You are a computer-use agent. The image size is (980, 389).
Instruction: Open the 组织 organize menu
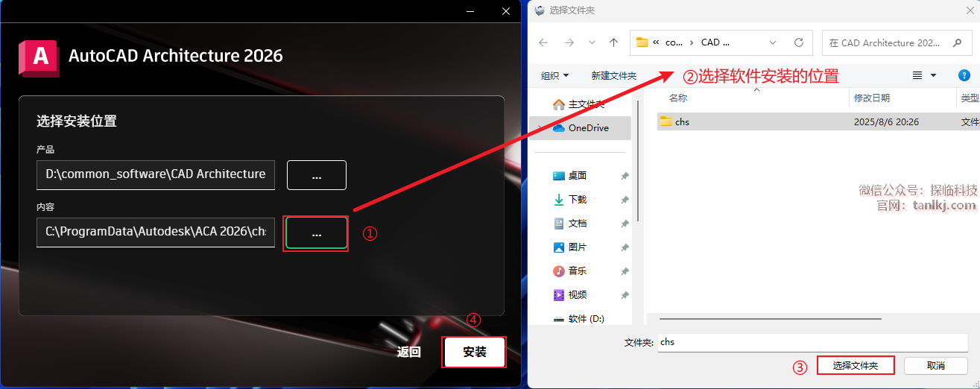point(554,75)
